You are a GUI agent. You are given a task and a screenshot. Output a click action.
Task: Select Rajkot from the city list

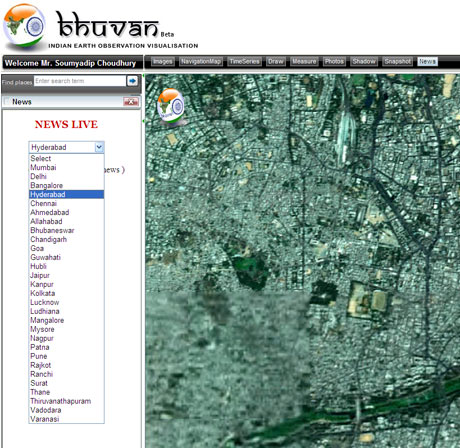67,365
